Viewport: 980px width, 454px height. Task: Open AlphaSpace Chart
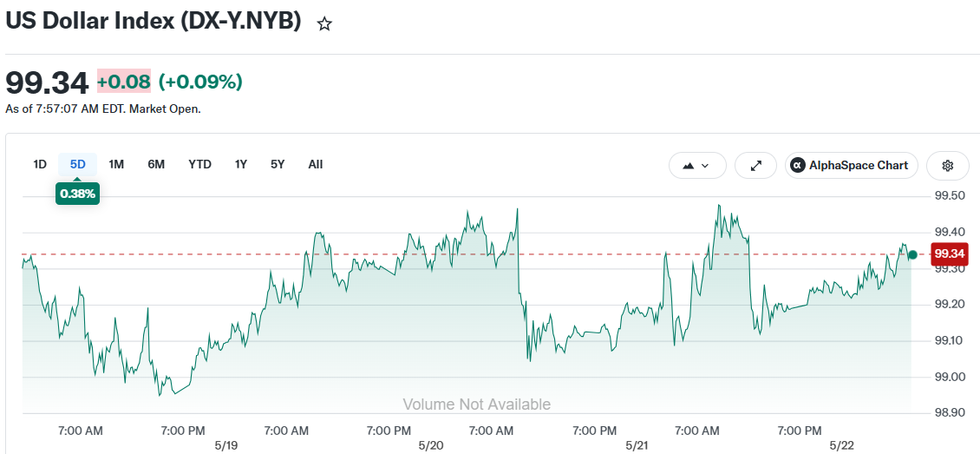pyautogui.click(x=852, y=166)
